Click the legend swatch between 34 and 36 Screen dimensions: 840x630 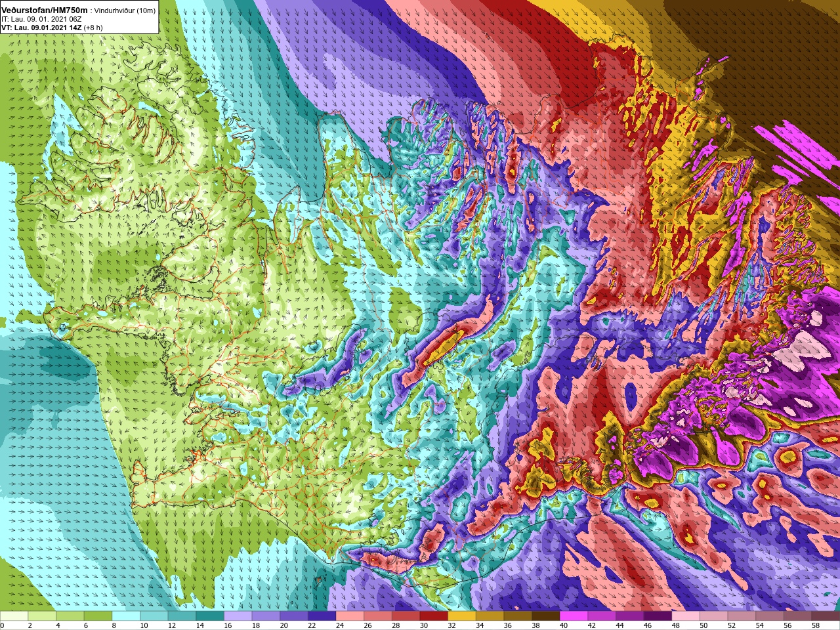490,617
